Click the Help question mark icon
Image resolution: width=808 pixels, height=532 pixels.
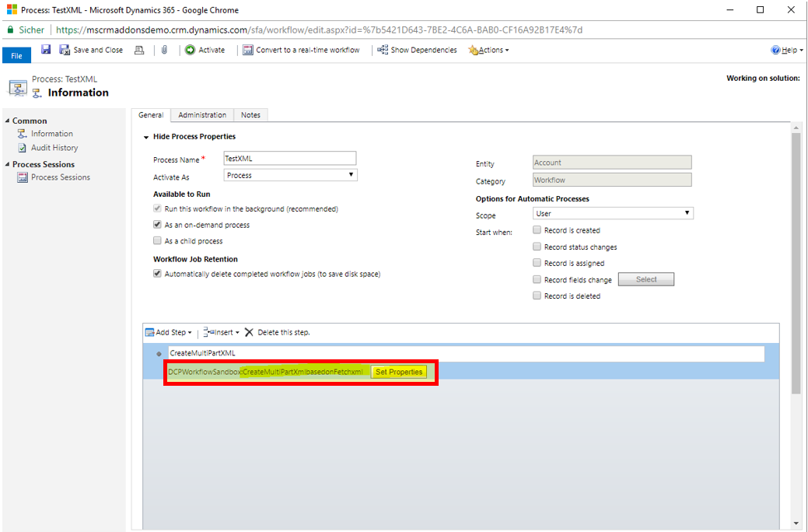coord(775,50)
